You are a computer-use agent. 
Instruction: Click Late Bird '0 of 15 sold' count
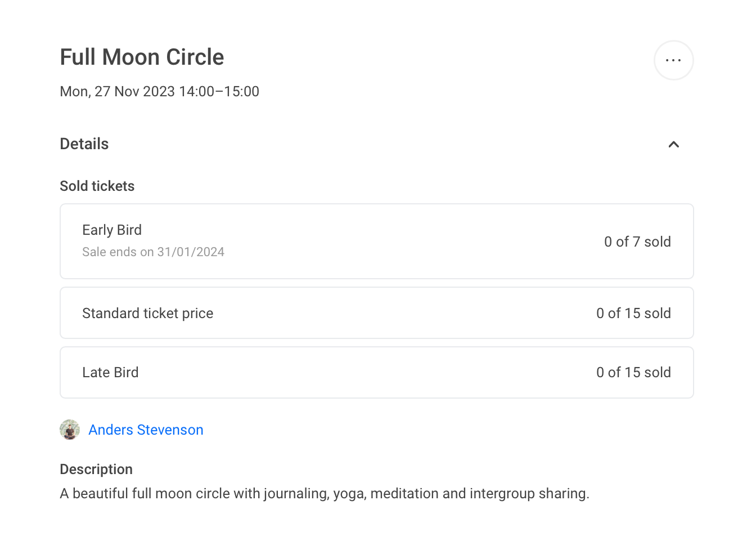pyautogui.click(x=633, y=372)
